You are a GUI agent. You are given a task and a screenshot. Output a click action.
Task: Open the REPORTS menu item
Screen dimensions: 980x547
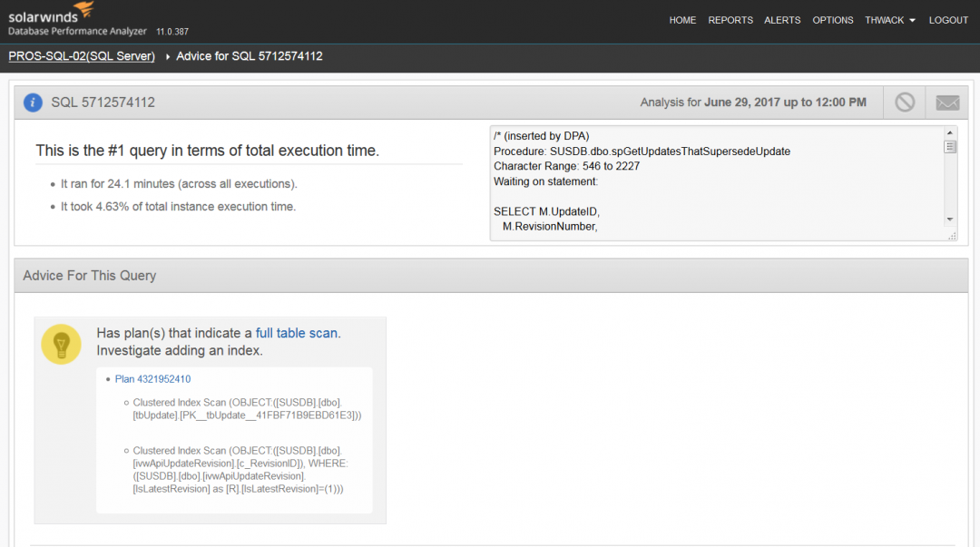730,20
